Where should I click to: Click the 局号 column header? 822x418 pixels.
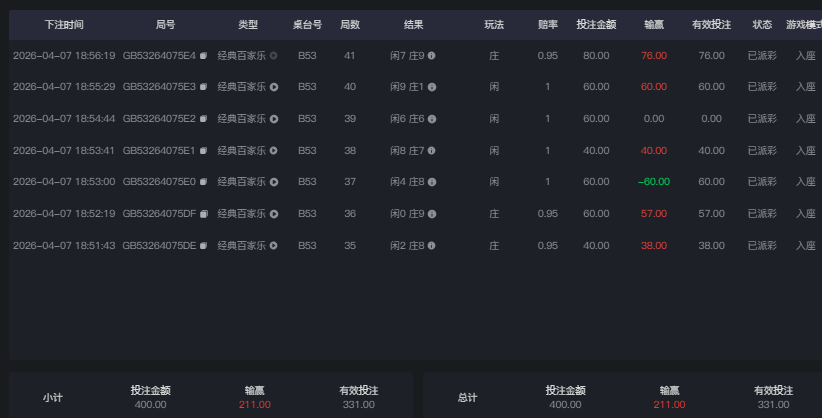pos(165,25)
